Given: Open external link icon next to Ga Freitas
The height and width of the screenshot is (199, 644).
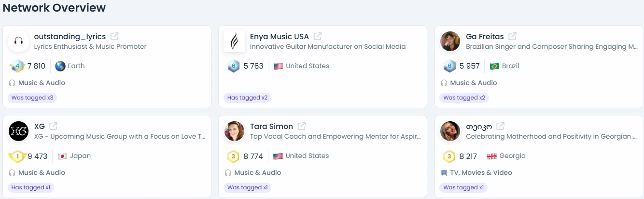Looking at the screenshot, I should pyautogui.click(x=513, y=36).
